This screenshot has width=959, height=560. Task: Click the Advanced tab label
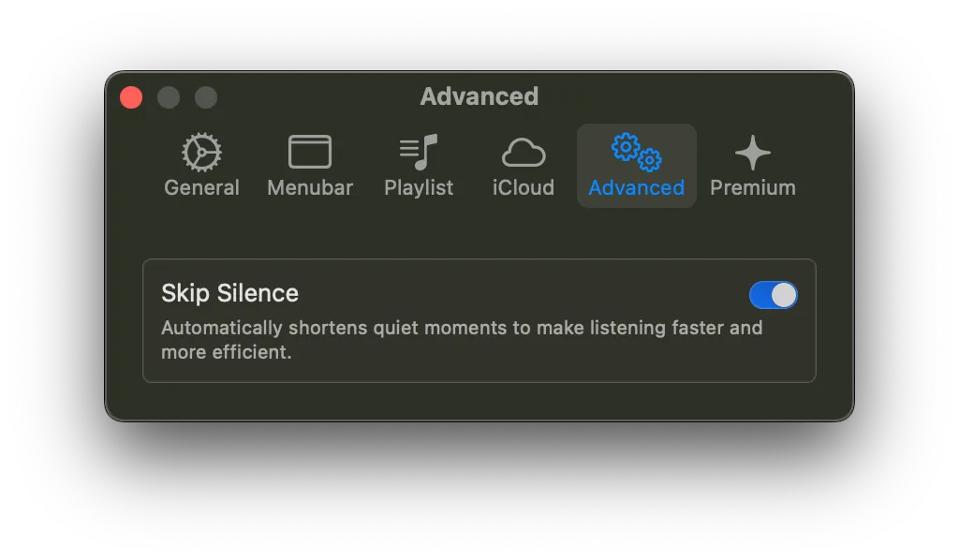click(636, 187)
